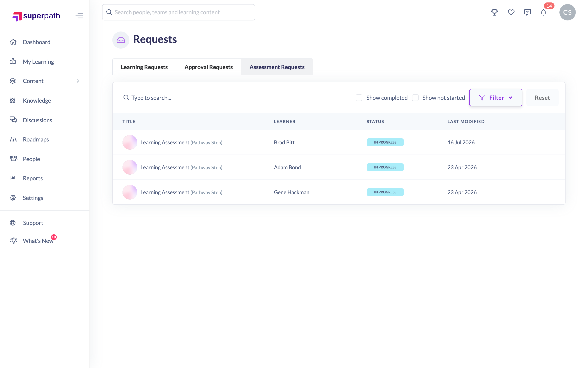Open the Knowledge section
The image size is (588, 368).
tap(37, 101)
